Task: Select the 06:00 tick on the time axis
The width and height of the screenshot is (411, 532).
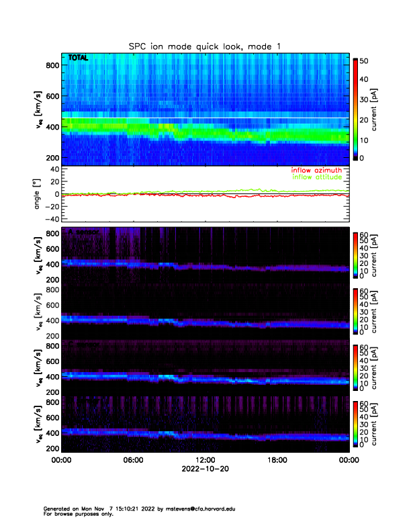Action: [x=133, y=460]
